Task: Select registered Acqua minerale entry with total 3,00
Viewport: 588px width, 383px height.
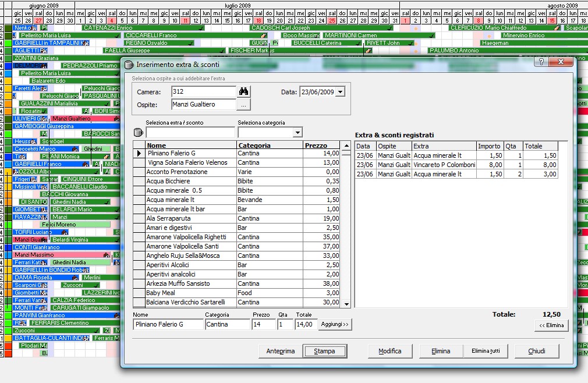Action: 456,174
